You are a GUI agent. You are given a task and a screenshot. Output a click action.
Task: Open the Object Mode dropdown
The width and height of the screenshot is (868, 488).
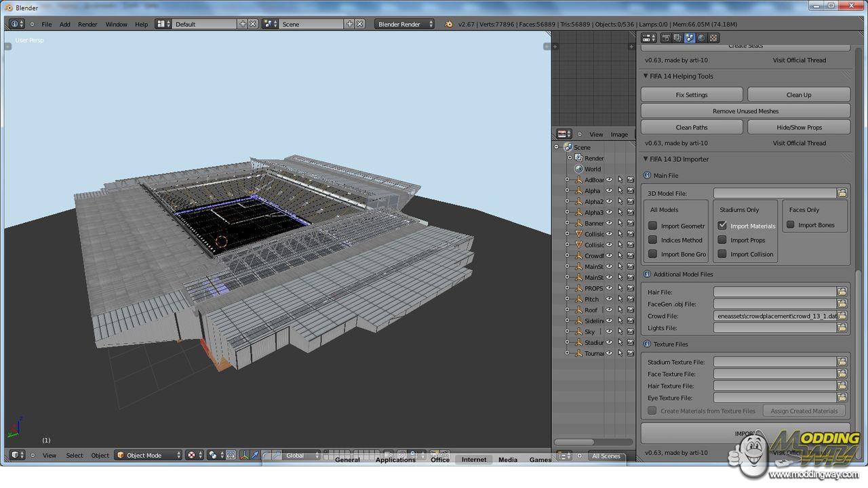click(149, 455)
